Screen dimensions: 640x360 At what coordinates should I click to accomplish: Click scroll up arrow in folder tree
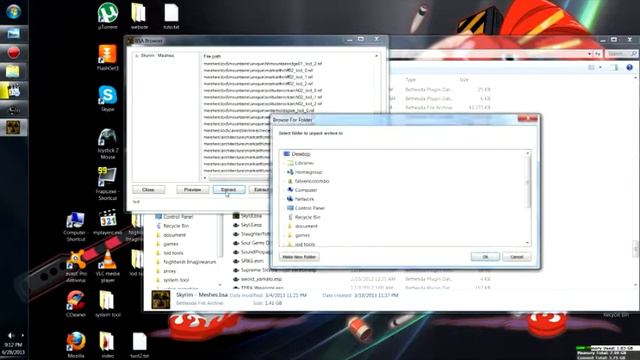(527, 153)
